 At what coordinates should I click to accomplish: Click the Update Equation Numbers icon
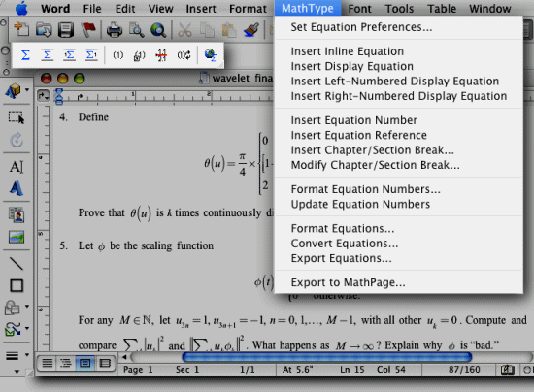184,55
